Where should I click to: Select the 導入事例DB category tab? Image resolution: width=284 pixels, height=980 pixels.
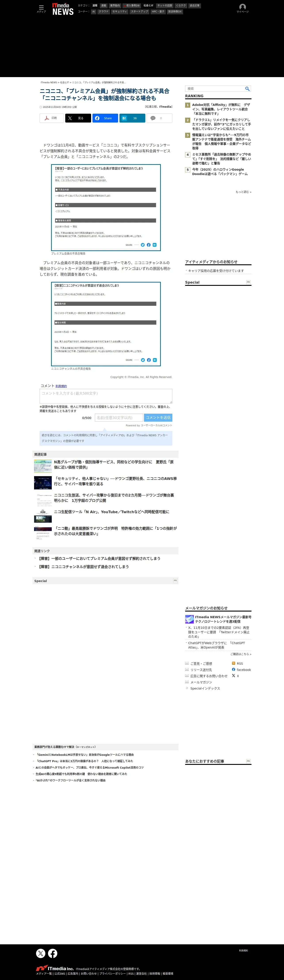tap(131, 6)
